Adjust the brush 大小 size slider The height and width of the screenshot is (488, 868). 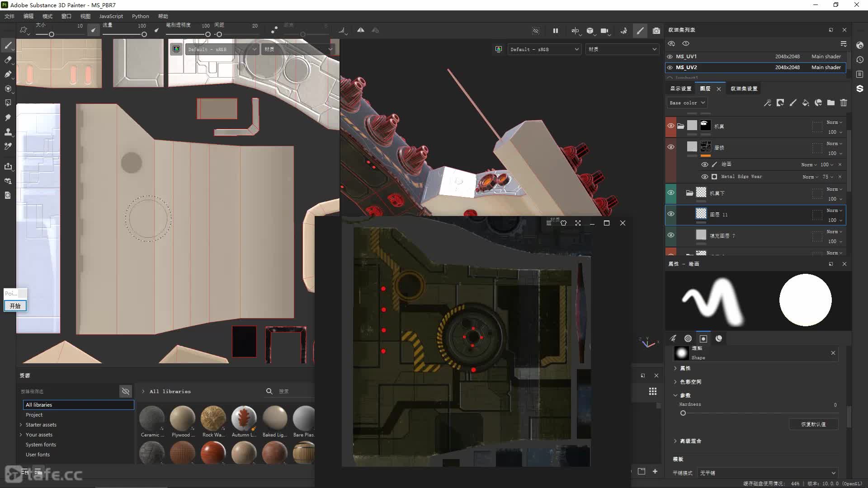52,34
